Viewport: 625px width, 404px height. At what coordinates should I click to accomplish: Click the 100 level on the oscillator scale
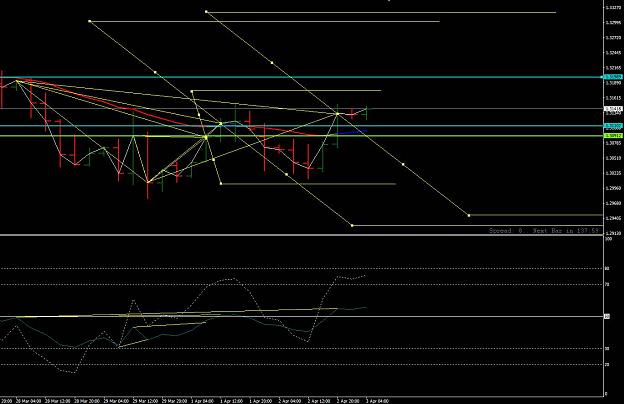point(609,239)
